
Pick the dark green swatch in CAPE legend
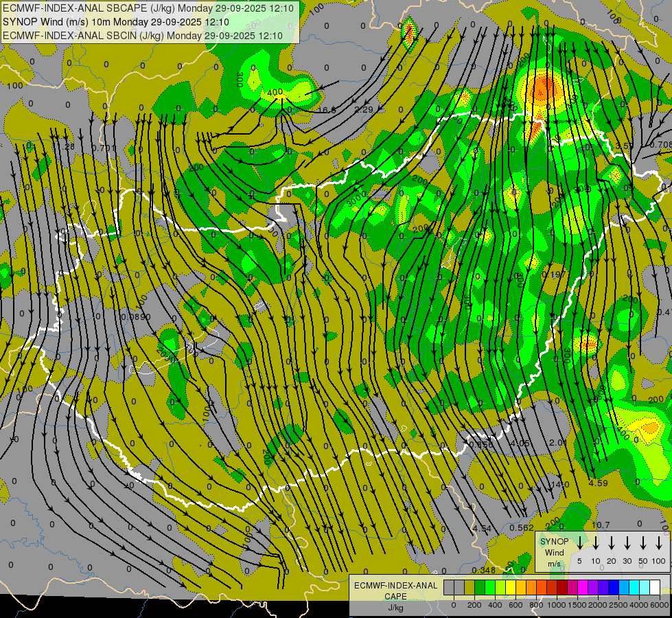(480, 587)
